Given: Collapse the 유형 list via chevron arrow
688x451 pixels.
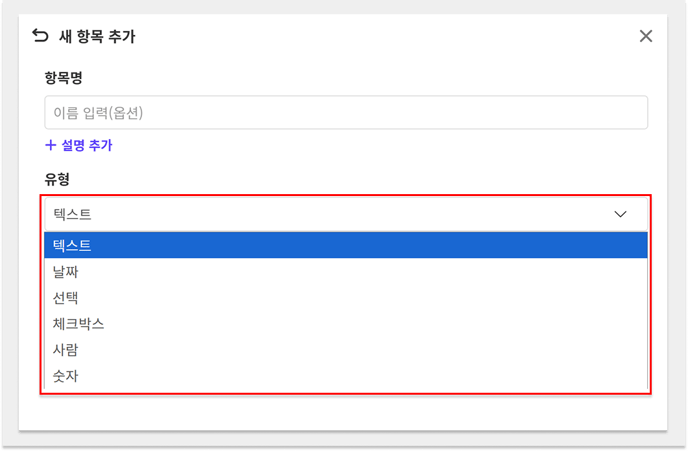Looking at the screenshot, I should (x=620, y=214).
